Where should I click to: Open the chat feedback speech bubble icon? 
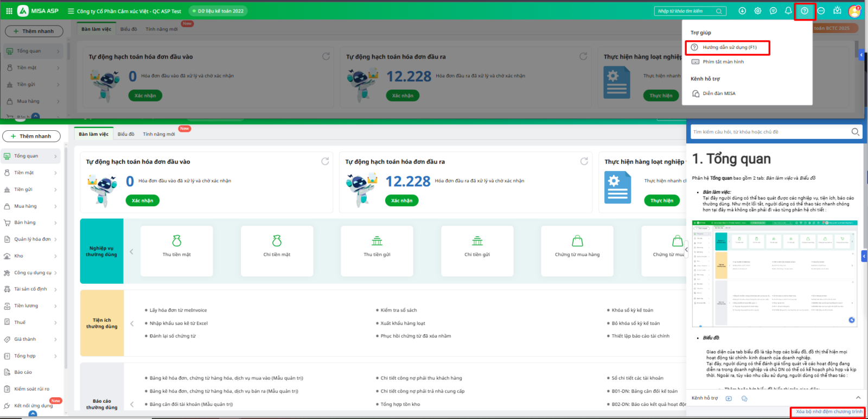(x=773, y=11)
